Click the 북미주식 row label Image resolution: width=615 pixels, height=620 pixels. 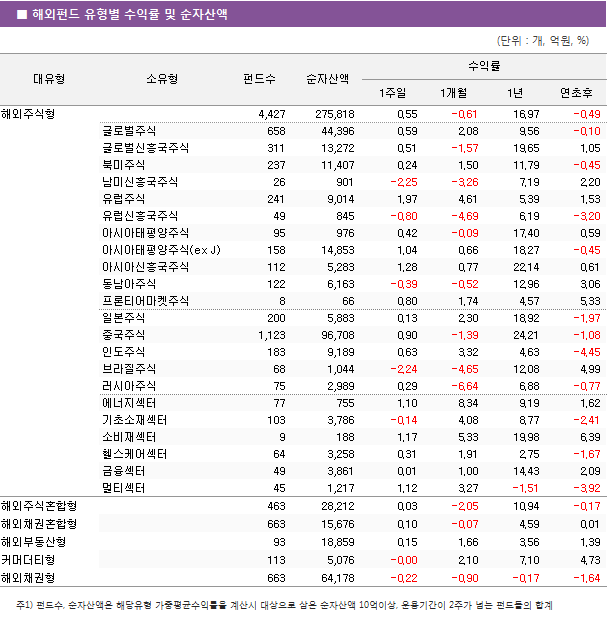(x=123, y=165)
